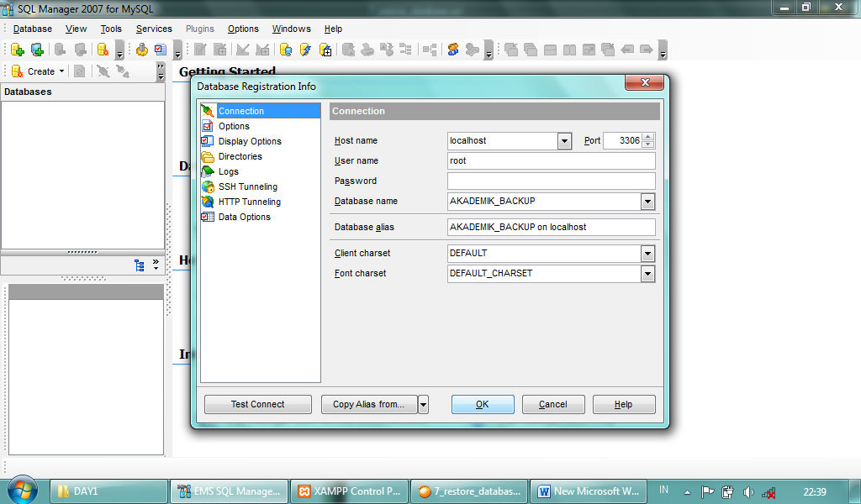Expand the Host name dropdown
861x504 pixels.
(x=564, y=141)
